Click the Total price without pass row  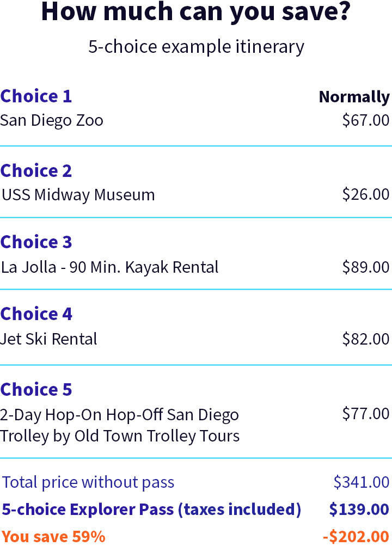(196, 482)
